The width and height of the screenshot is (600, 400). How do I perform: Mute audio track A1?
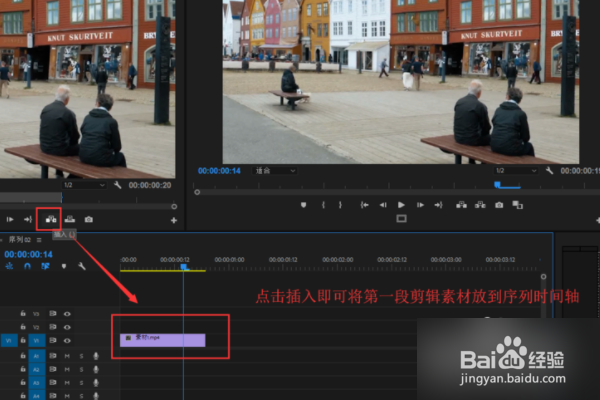pyautogui.click(x=67, y=356)
